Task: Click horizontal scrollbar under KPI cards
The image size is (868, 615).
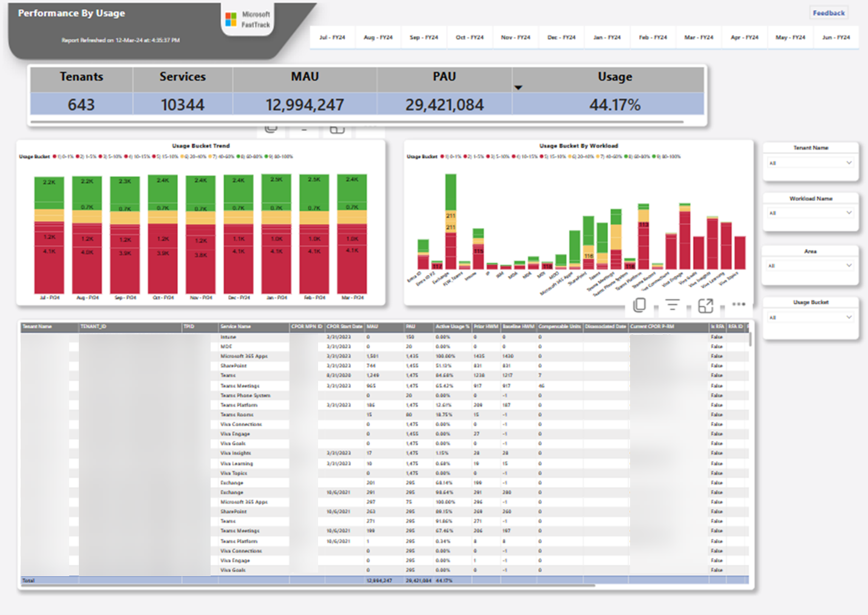Action: (x=357, y=122)
